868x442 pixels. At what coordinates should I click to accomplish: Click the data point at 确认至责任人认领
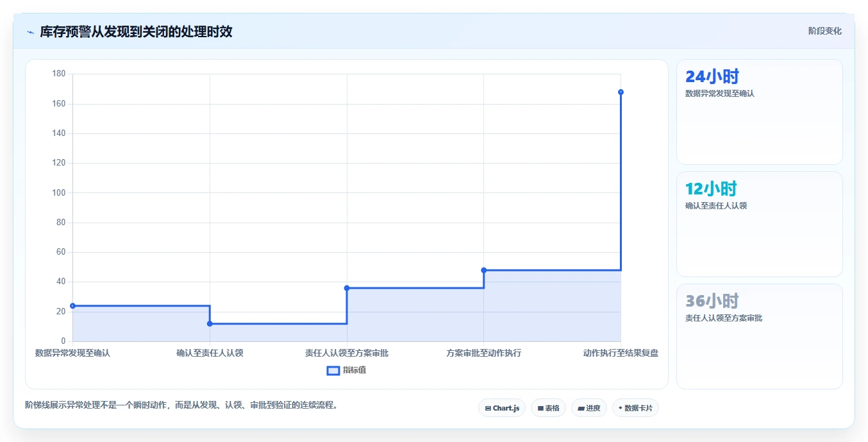coord(210,323)
